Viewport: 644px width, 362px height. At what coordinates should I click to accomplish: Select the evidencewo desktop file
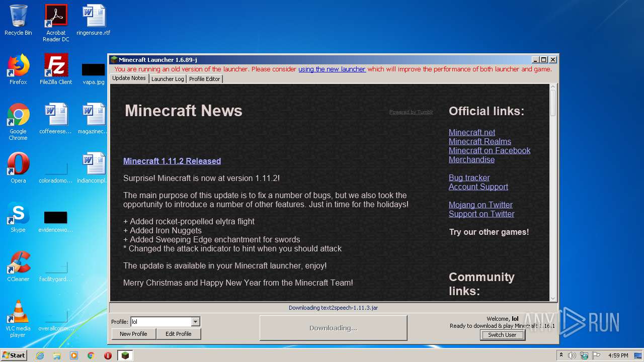[x=56, y=222]
